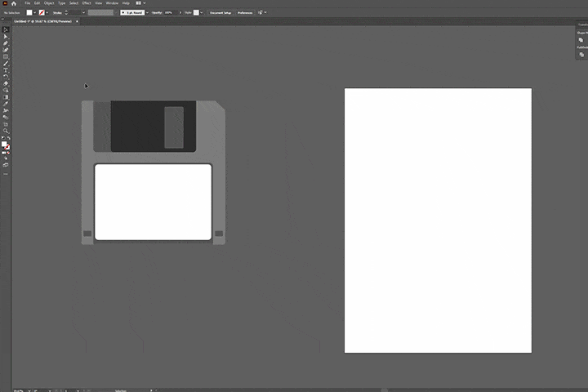Click the Home icon
The height and width of the screenshot is (392, 588).
[x=14, y=3]
